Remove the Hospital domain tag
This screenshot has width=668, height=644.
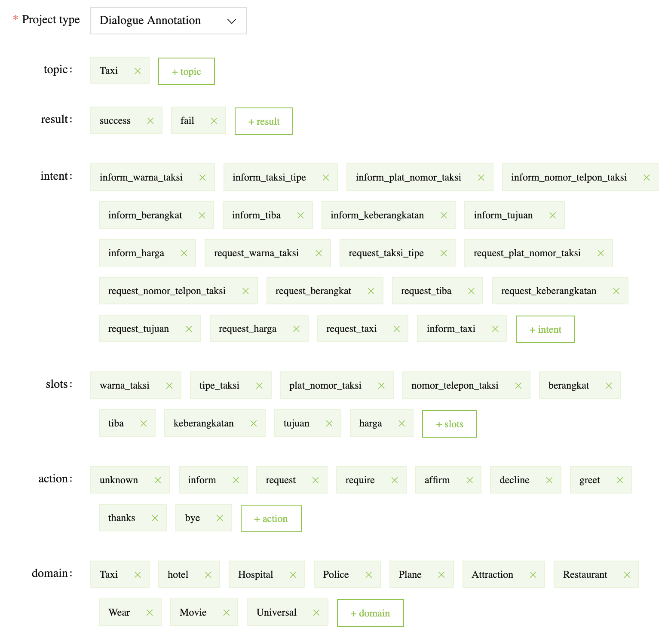pos(293,575)
